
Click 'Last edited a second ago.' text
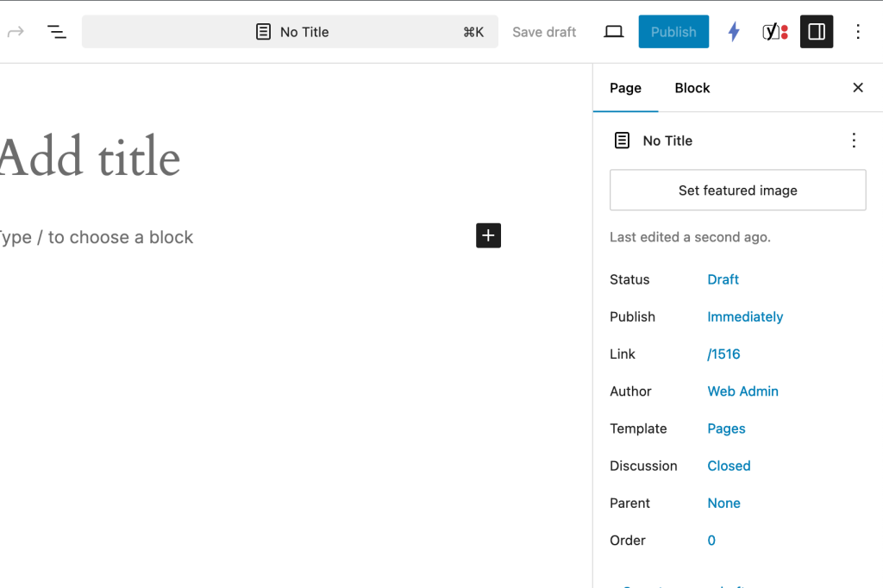[690, 237]
